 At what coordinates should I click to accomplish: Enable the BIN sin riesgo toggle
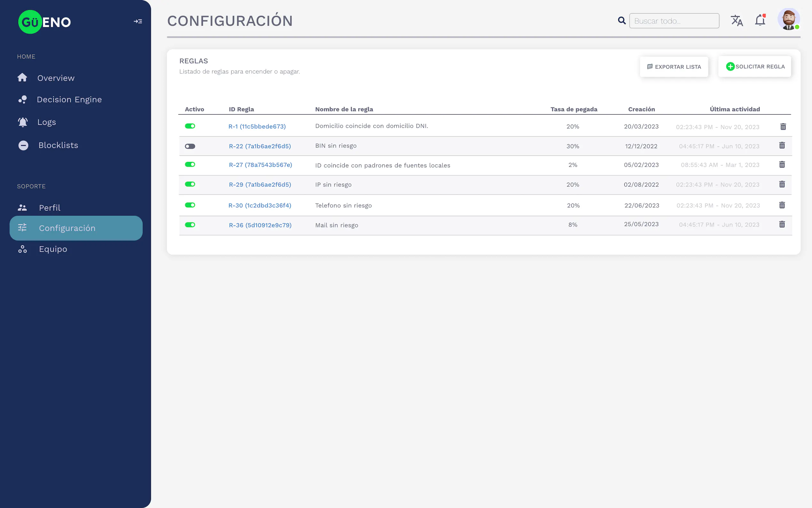pos(190,146)
